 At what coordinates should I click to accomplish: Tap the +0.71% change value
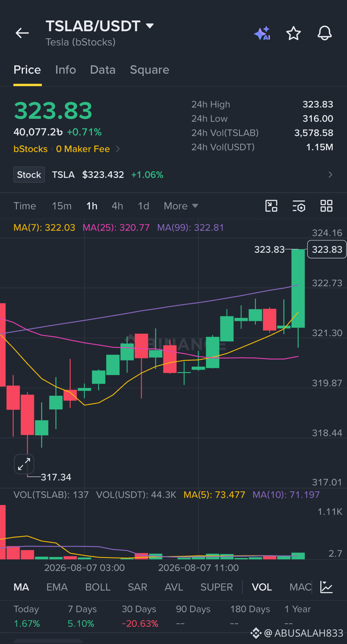click(84, 132)
